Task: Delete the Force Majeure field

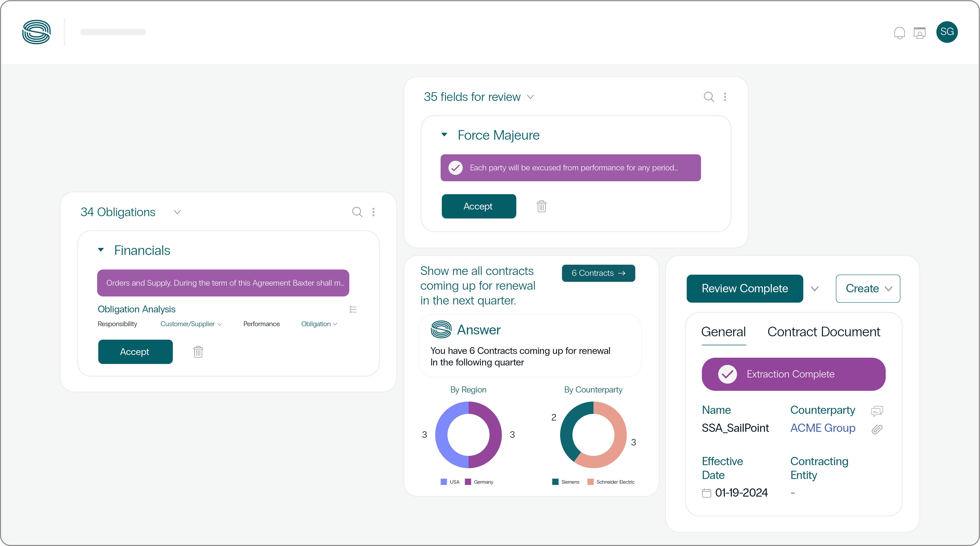Action: coord(542,206)
